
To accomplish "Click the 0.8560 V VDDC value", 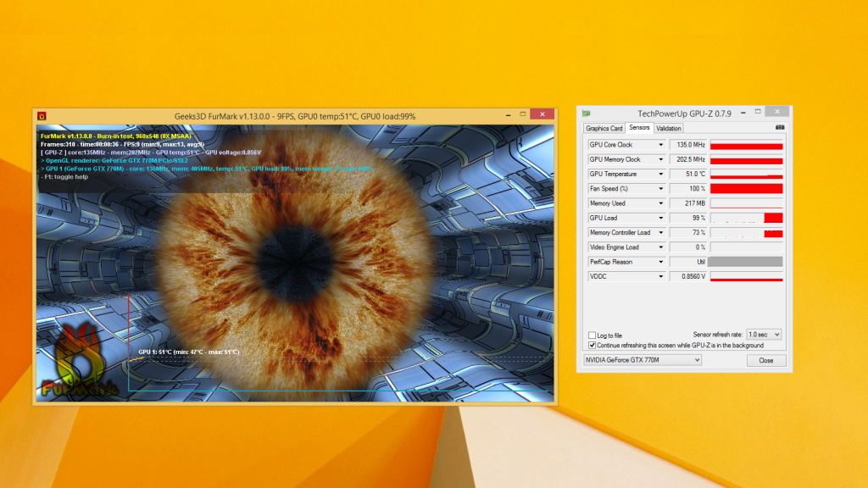I will (688, 277).
